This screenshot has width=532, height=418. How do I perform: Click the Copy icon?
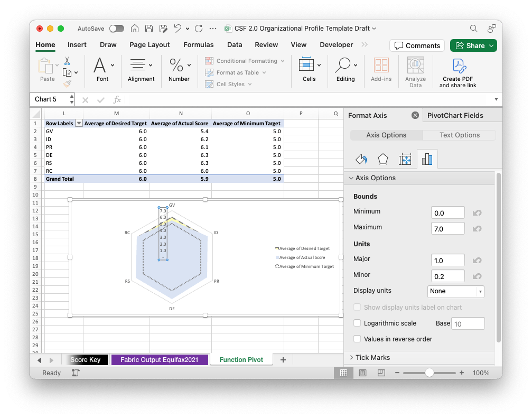[x=67, y=72]
